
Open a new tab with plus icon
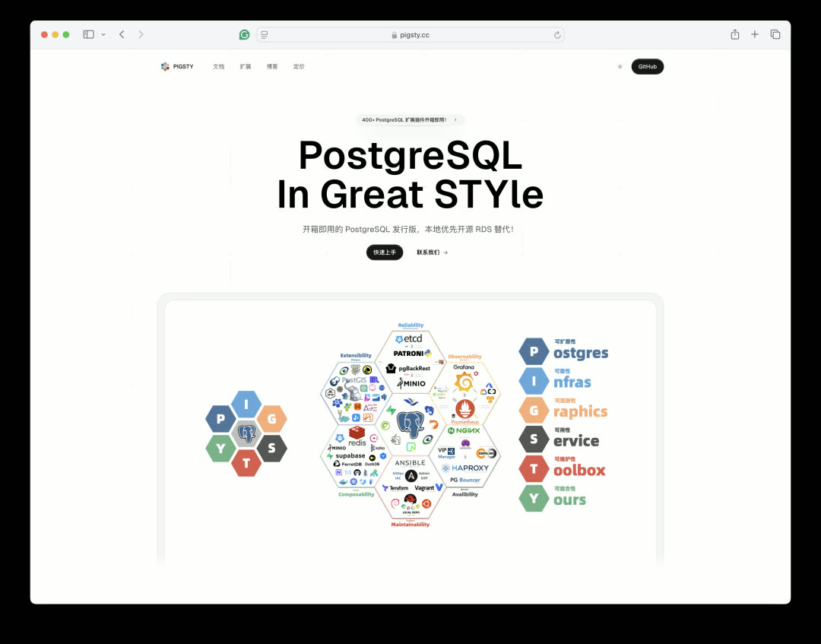click(x=755, y=35)
